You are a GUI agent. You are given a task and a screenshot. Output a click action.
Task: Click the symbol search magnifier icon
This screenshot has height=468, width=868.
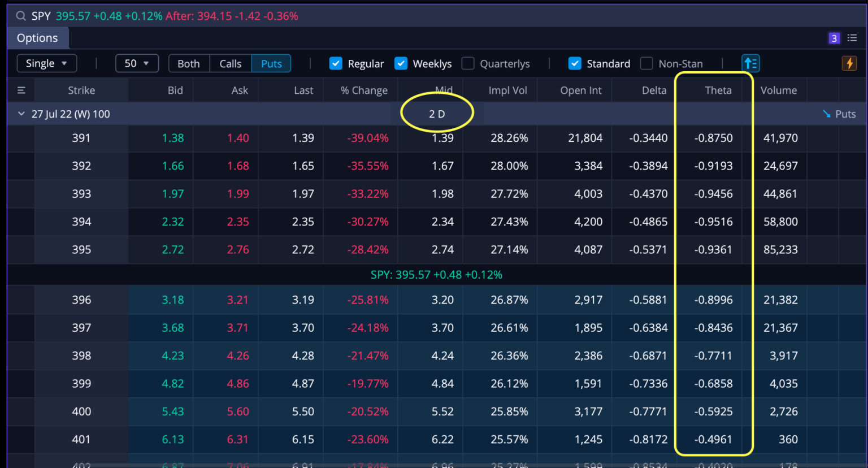coord(21,16)
